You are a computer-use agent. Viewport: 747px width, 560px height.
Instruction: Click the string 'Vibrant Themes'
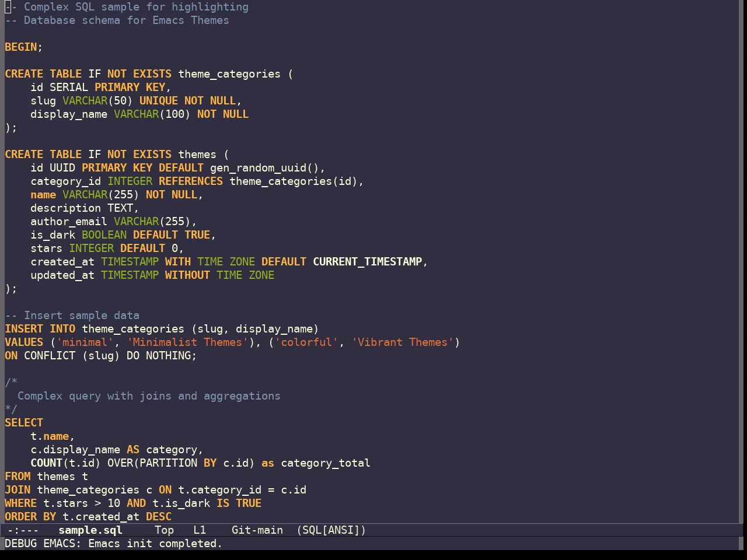pyautogui.click(x=403, y=342)
